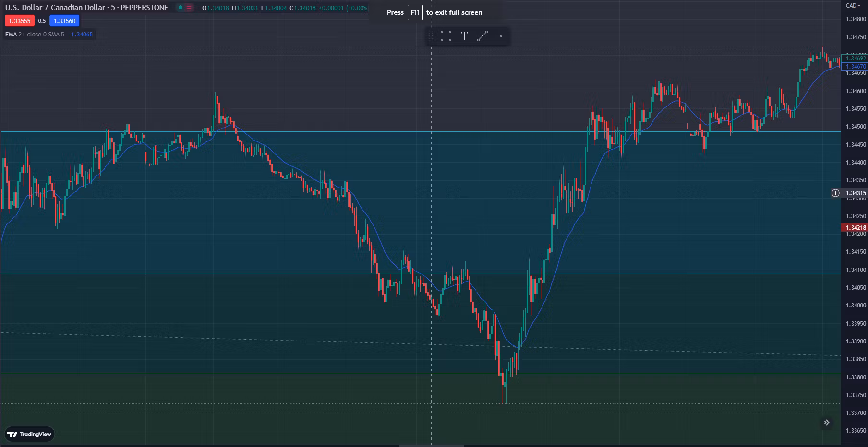Select the Text annotation tool
868x447 pixels.
point(464,35)
